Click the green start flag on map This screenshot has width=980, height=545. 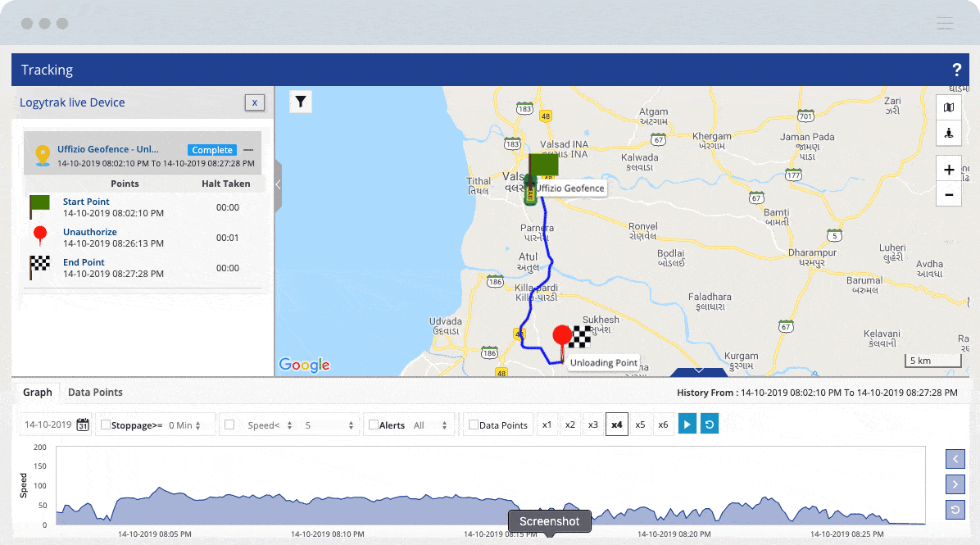click(x=543, y=165)
